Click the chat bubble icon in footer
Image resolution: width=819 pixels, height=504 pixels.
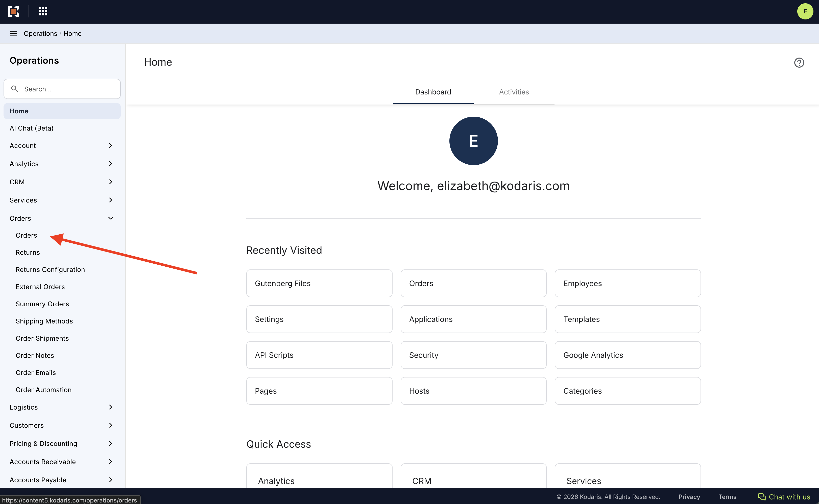762,497
